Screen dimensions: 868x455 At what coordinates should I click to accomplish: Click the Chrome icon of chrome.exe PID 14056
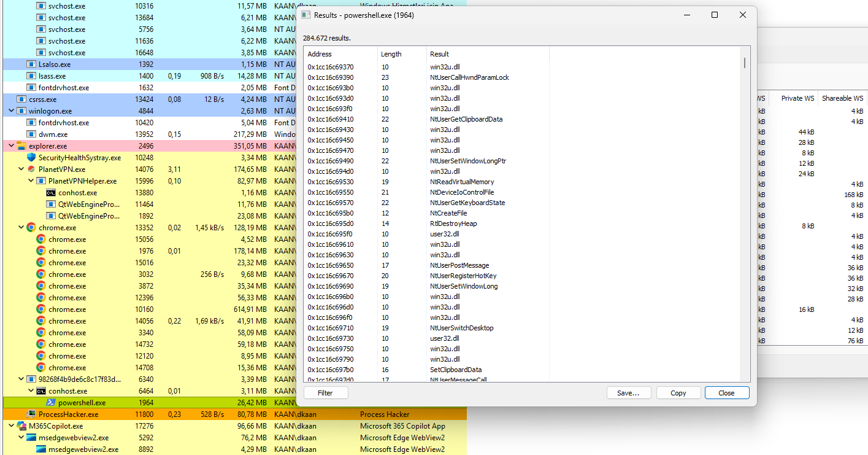coord(41,321)
